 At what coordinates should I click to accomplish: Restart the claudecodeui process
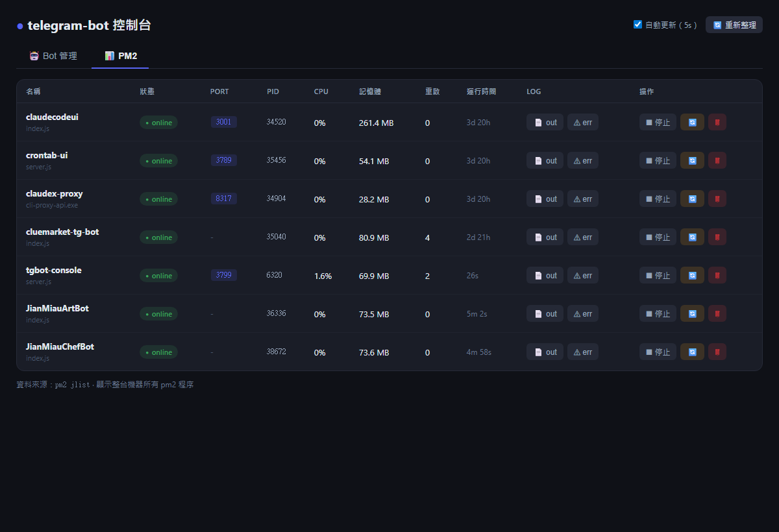click(692, 122)
